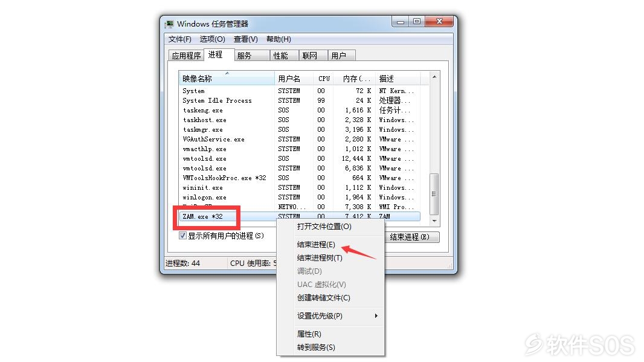The width and height of the screenshot is (644, 362).
Task: Sort by 用户名 column header
Action: (x=294, y=79)
